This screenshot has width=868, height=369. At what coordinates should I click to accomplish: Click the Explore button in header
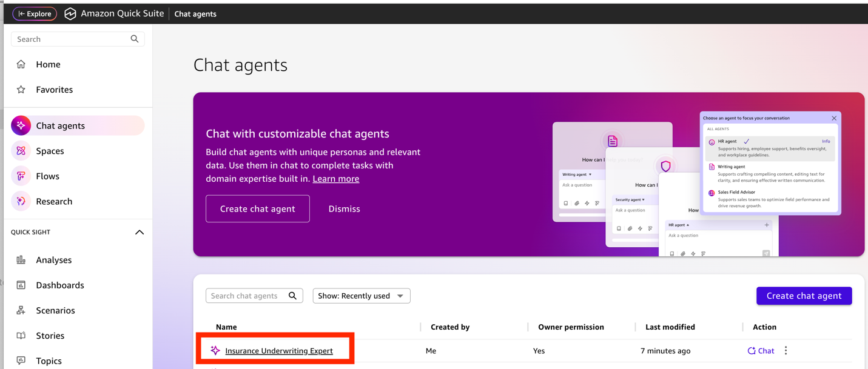click(x=35, y=13)
